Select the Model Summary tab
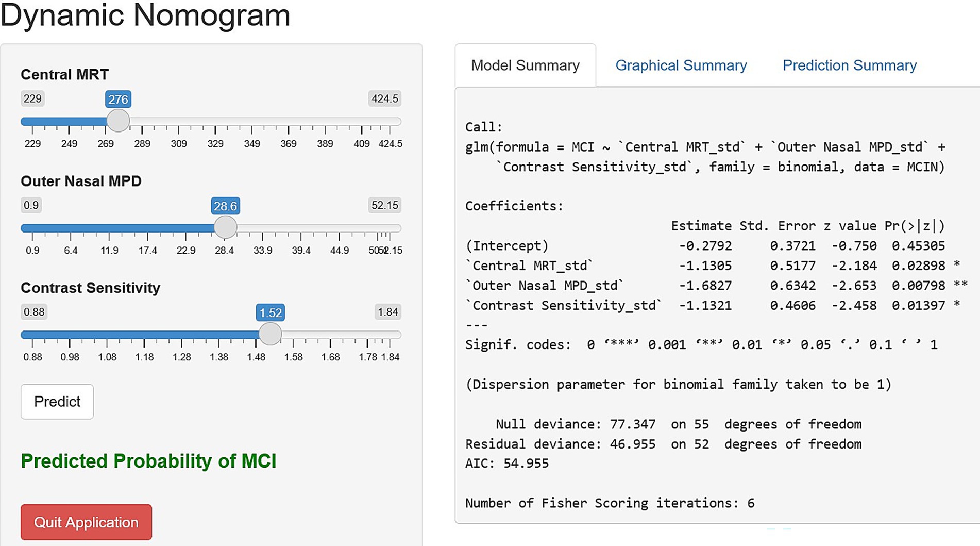Image resolution: width=980 pixels, height=546 pixels. pyautogui.click(x=525, y=65)
